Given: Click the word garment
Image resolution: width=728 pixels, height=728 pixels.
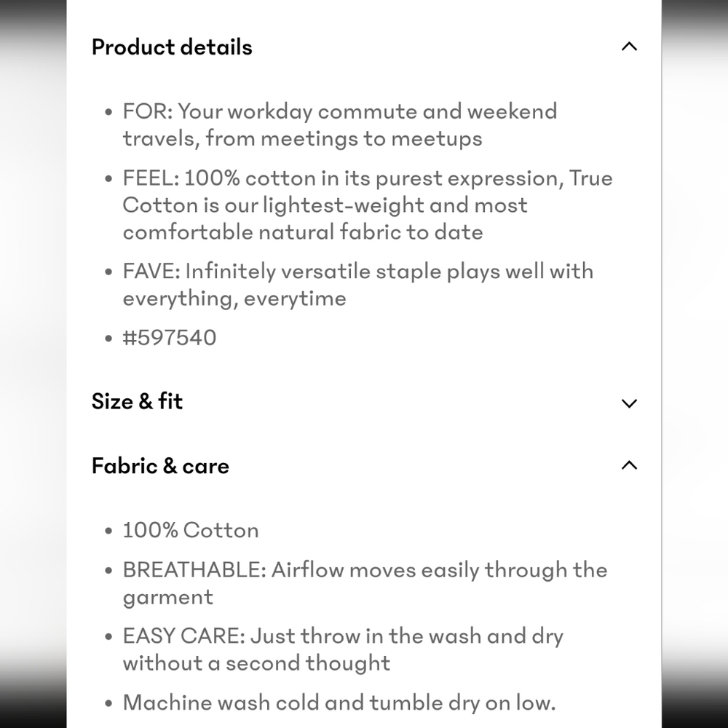Looking at the screenshot, I should (x=167, y=598).
